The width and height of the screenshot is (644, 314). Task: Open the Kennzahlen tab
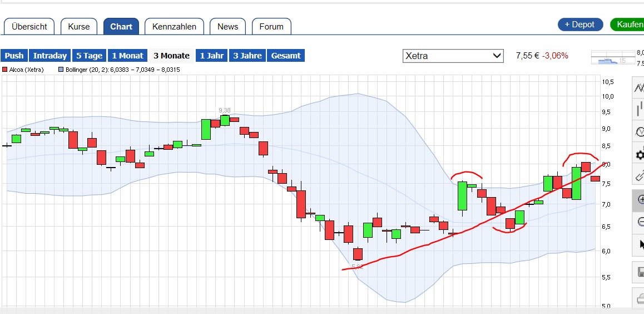pos(174,26)
